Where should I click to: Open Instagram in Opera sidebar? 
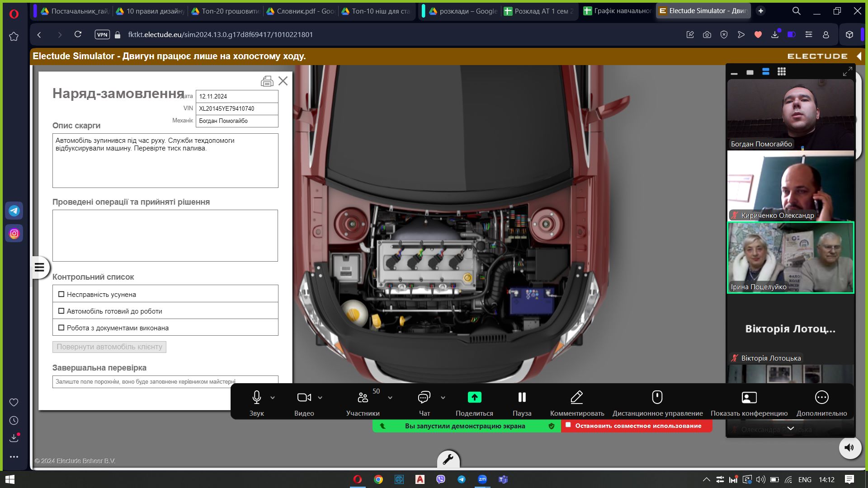[x=14, y=234]
